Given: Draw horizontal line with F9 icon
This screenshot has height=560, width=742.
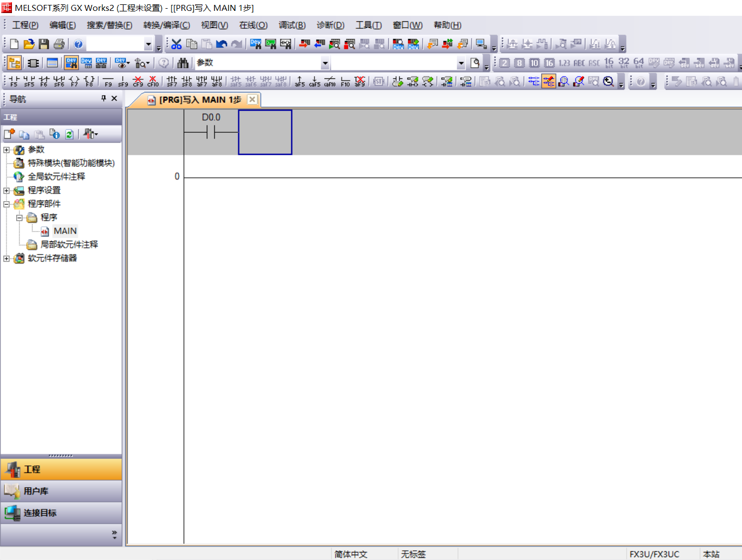Looking at the screenshot, I should (x=108, y=81).
